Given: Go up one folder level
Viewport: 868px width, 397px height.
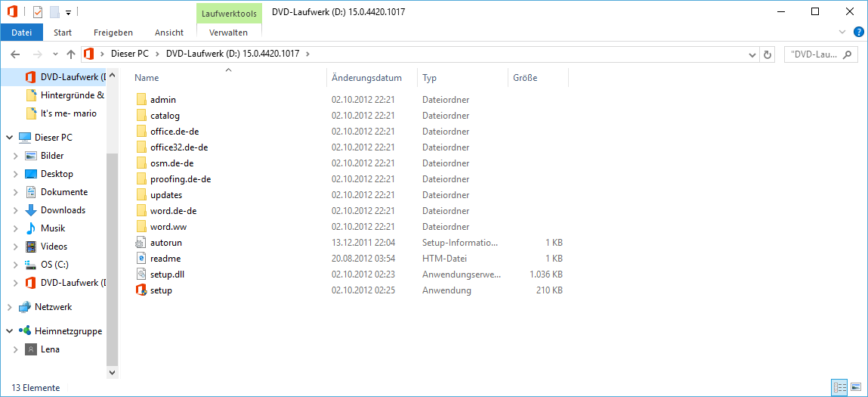Looking at the screenshot, I should (70, 54).
